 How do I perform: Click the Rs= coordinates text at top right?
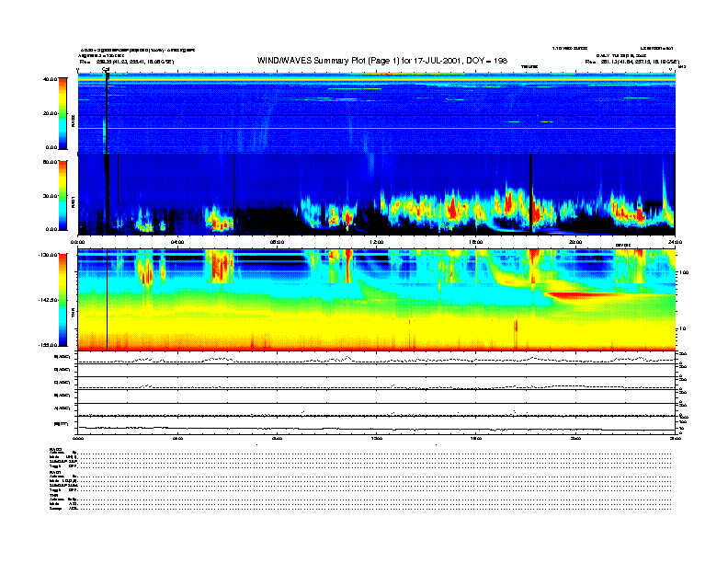coord(631,62)
